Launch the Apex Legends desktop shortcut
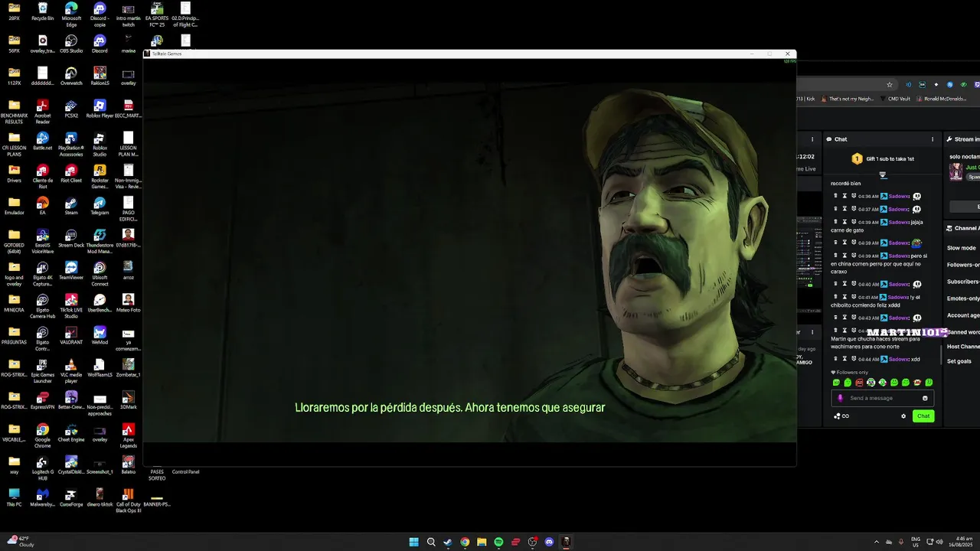 (128, 435)
